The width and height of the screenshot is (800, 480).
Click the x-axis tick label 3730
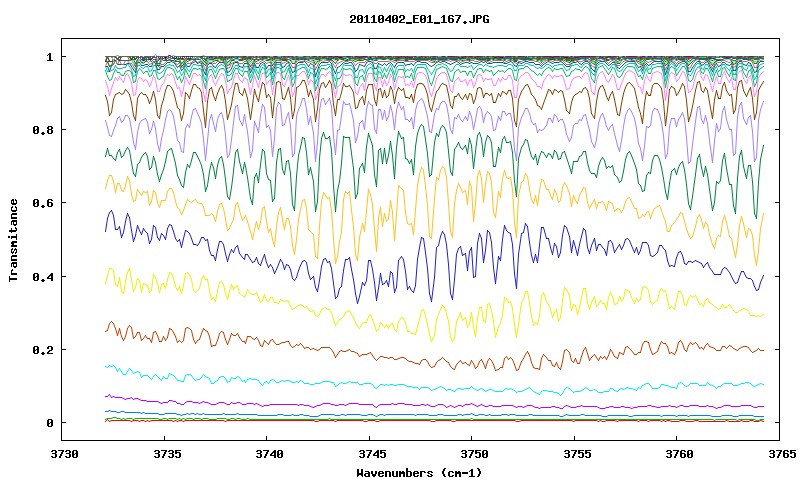[x=65, y=454]
